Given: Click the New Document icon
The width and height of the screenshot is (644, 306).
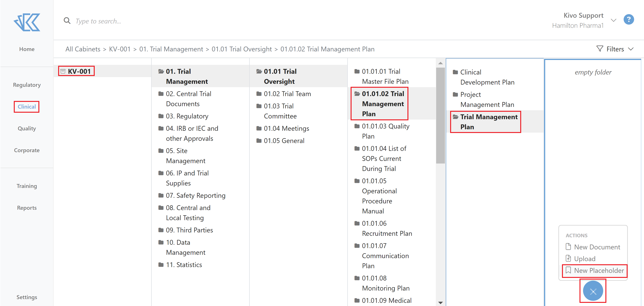Looking at the screenshot, I should coord(568,247).
